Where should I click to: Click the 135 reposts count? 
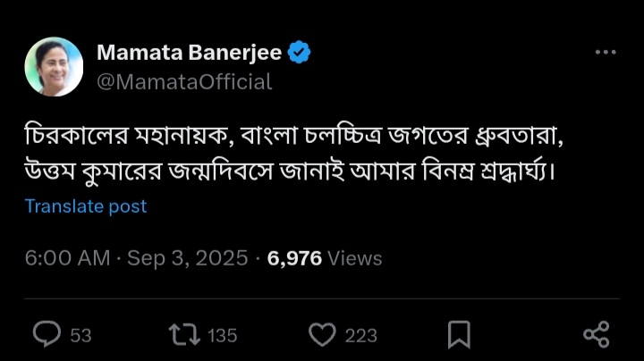pos(222,336)
